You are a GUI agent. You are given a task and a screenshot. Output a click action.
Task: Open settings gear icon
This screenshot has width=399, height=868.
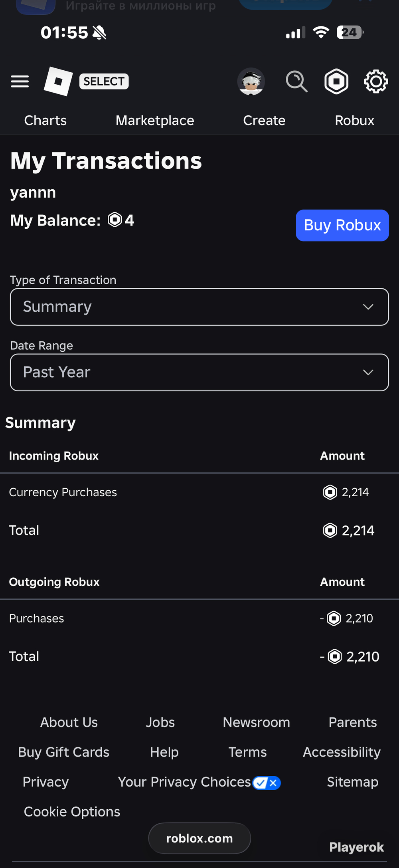376,81
